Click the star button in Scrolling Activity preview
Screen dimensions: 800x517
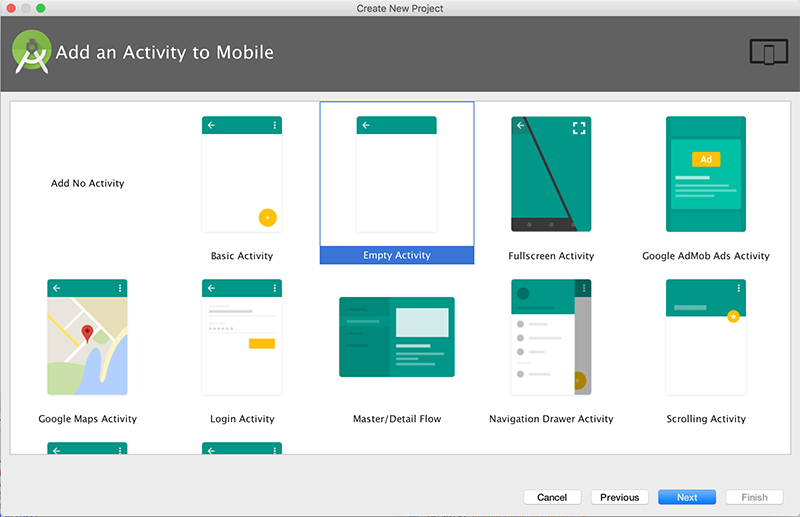pos(733,316)
